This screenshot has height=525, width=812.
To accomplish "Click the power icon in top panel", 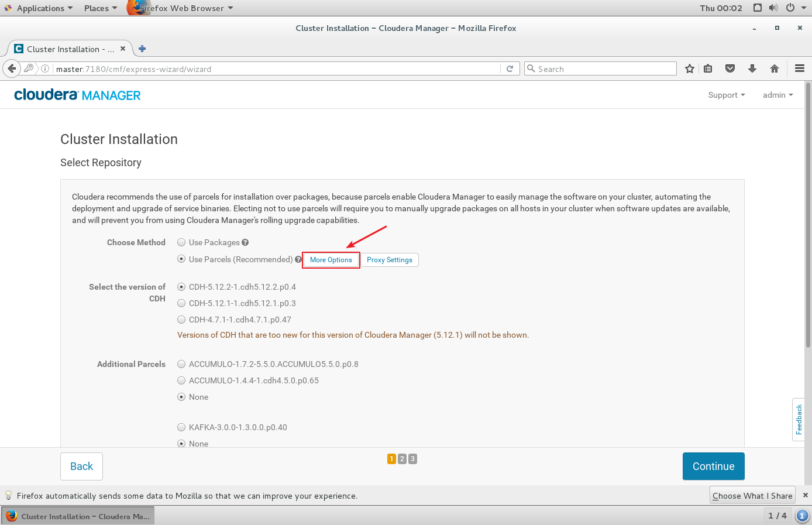I will pos(790,8).
